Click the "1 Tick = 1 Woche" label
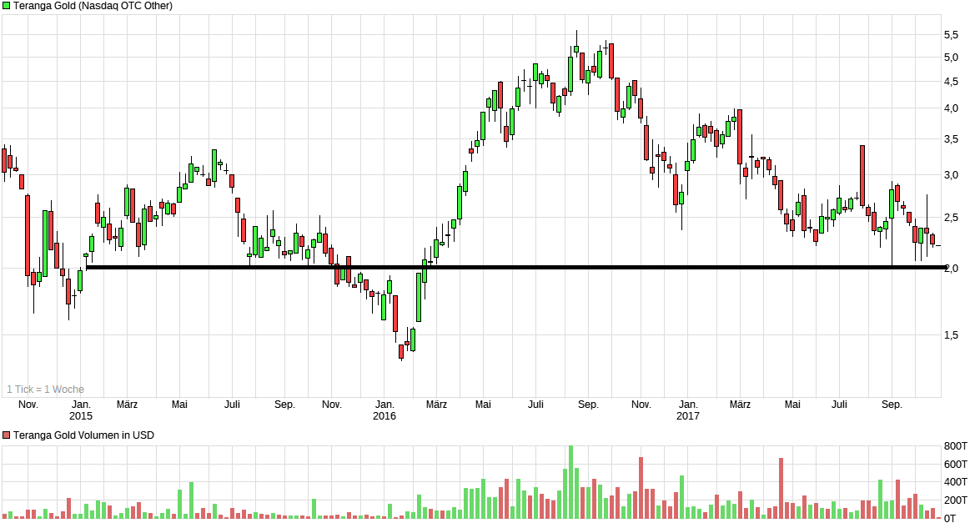Image resolution: width=980 pixels, height=528 pixels. point(46,389)
